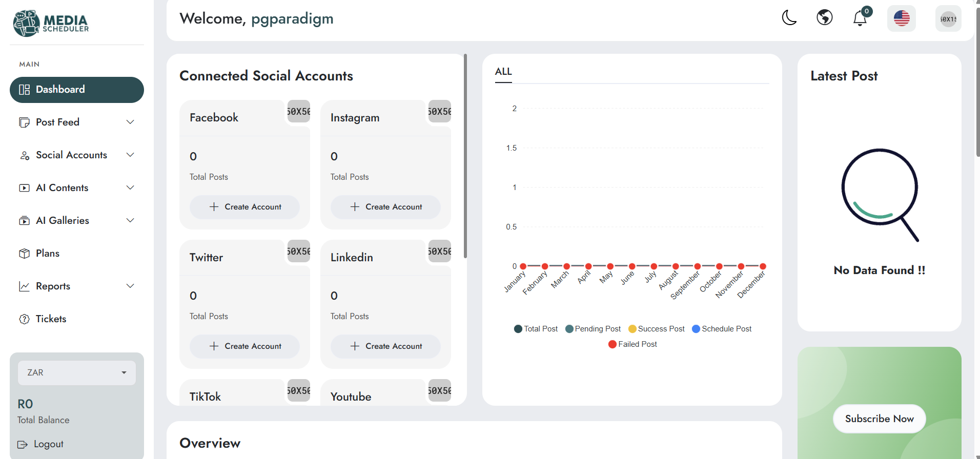Screen dimensions: 980x459
Task: Expand the AI Contents chevron
Action: [130, 187]
